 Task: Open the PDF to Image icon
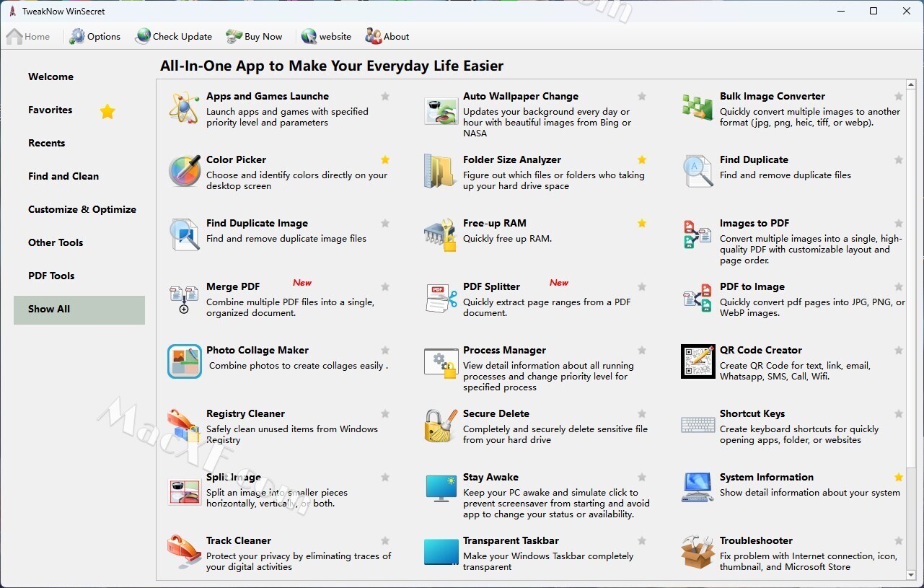pos(698,299)
